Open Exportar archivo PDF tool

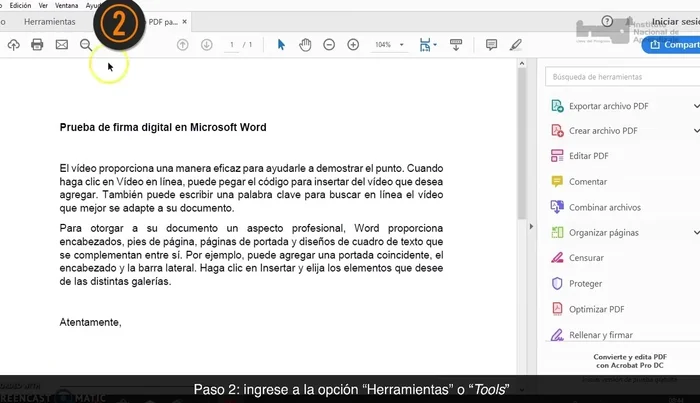click(608, 106)
